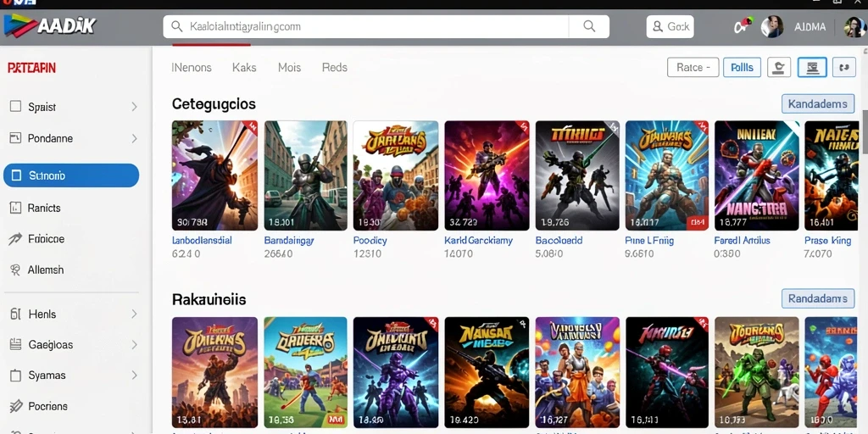Screen dimensions: 868x434
Task: Click the magnifier icon at search field start
Action: tap(177, 26)
